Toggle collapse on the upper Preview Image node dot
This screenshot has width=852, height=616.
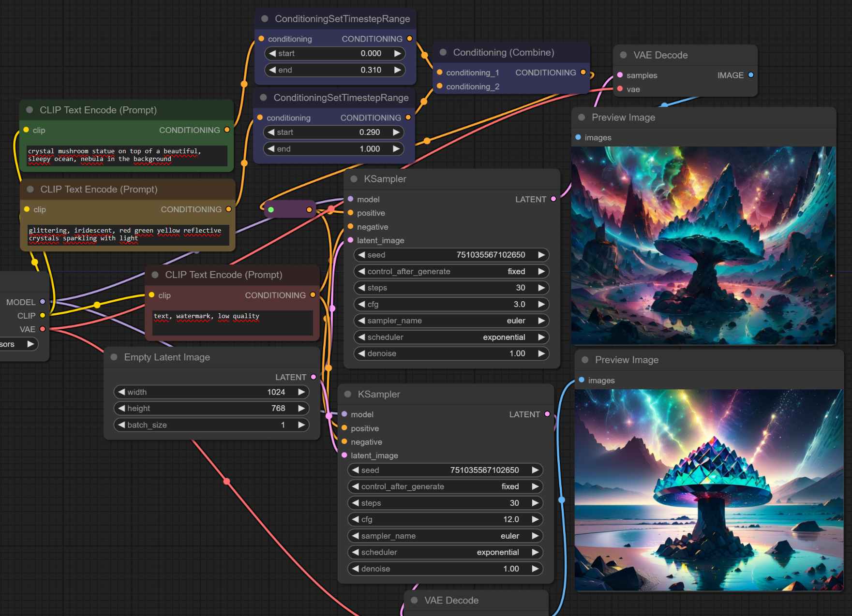[582, 117]
